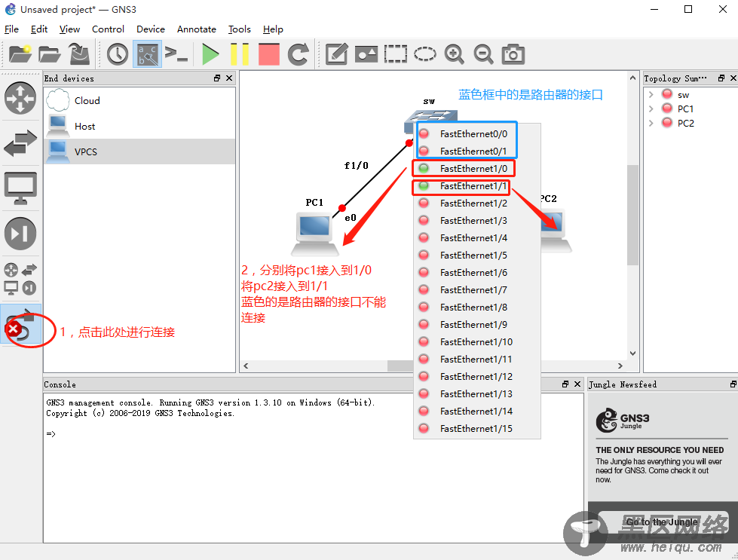This screenshot has height=560, width=738.
Task: Toggle show interface labels icon
Action: pos(147,54)
